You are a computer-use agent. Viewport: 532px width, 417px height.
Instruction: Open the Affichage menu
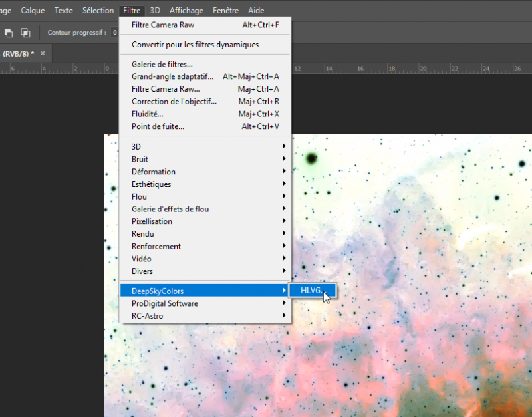pos(186,11)
